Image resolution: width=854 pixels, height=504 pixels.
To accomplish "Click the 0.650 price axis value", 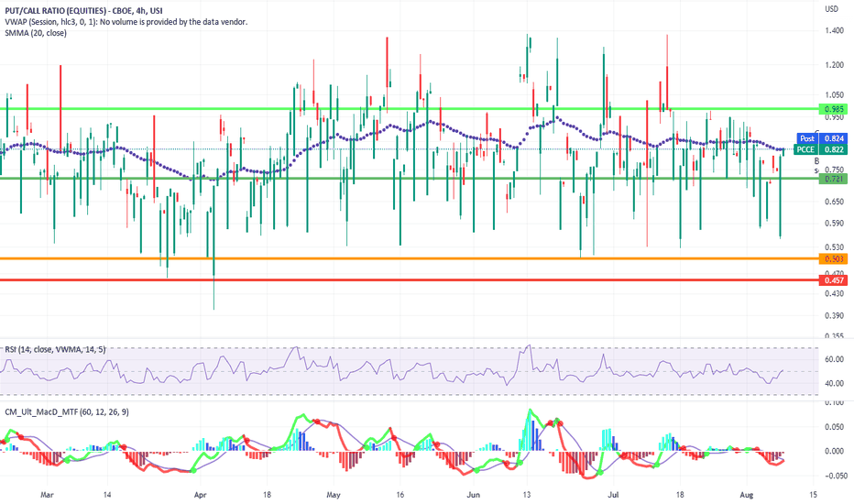I will 835,202.
